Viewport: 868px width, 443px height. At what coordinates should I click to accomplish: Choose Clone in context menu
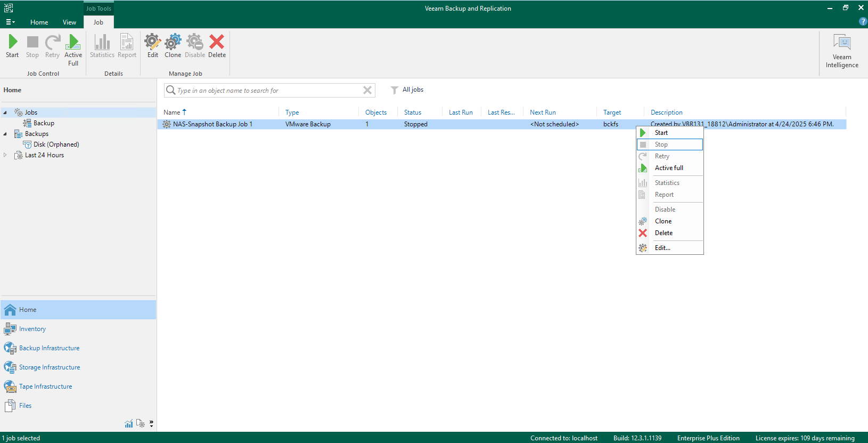tap(670, 221)
